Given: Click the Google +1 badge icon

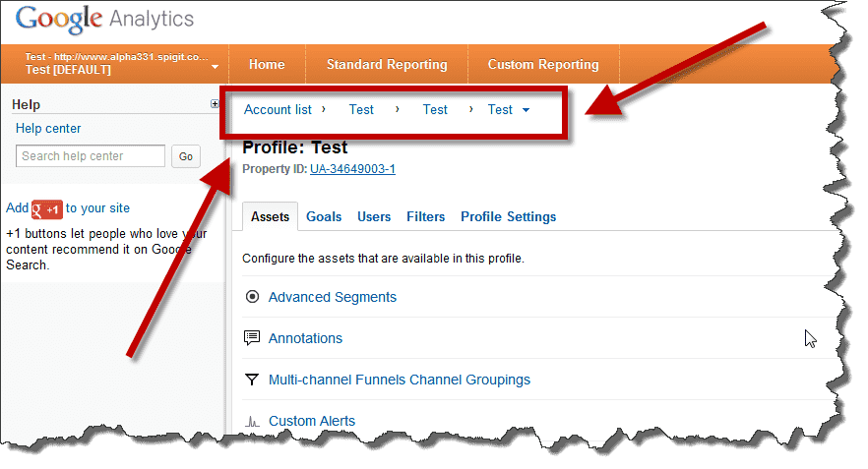Looking at the screenshot, I should (x=47, y=209).
